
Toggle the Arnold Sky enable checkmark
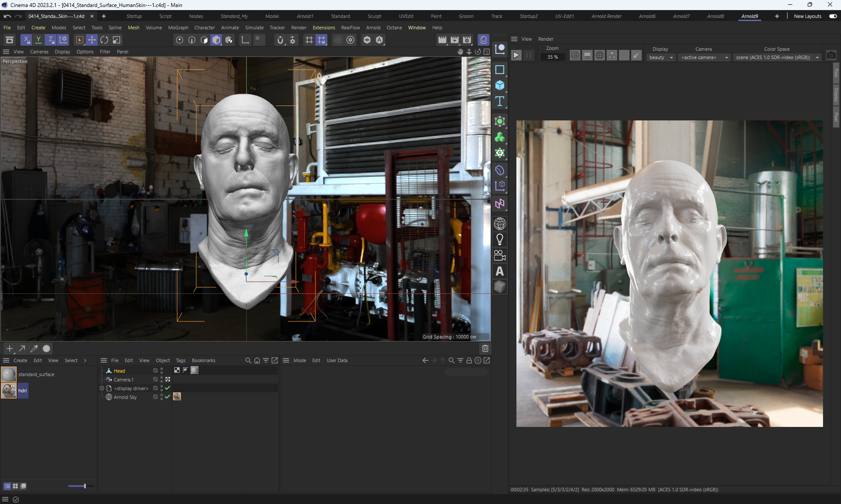click(x=167, y=397)
